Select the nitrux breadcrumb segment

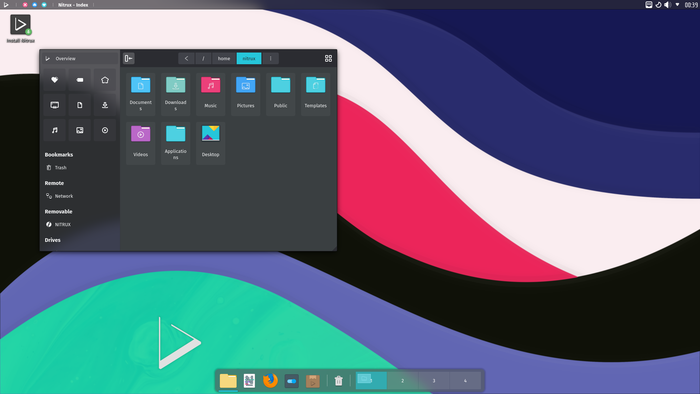tap(249, 58)
